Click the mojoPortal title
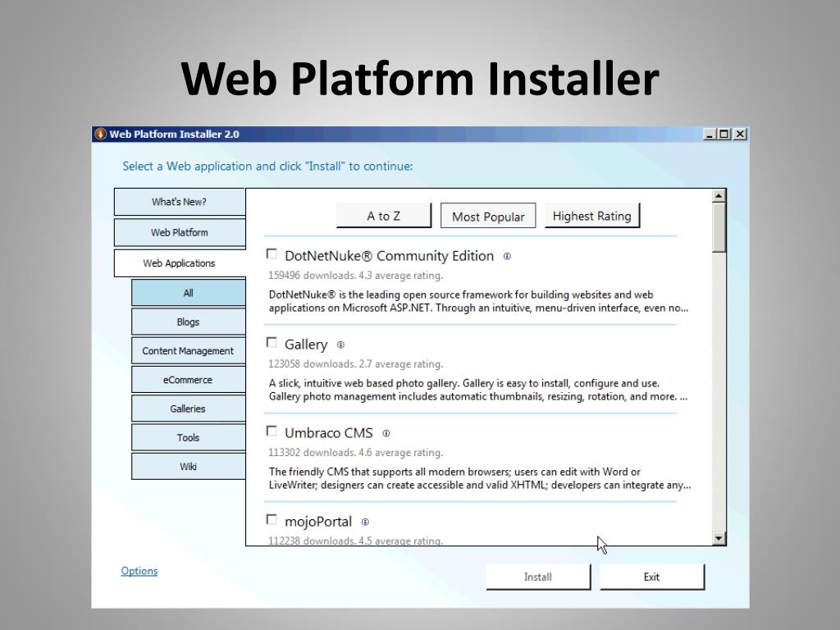The image size is (840, 630). pyautogui.click(x=318, y=522)
